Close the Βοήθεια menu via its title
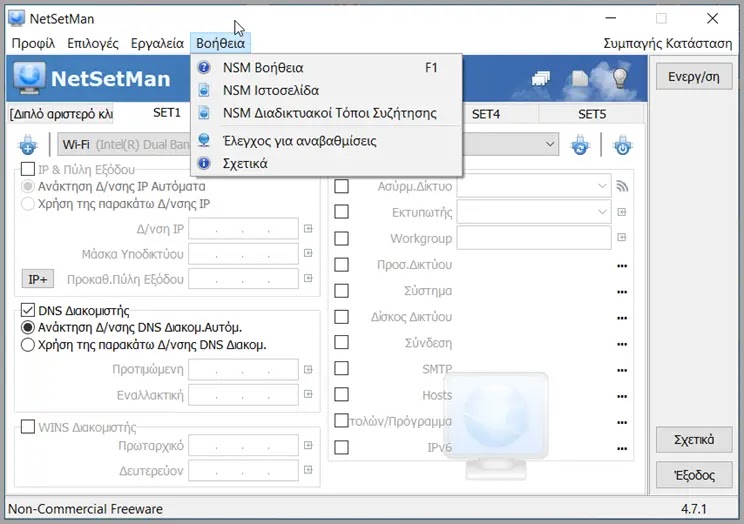This screenshot has height=524, width=744. [x=220, y=43]
